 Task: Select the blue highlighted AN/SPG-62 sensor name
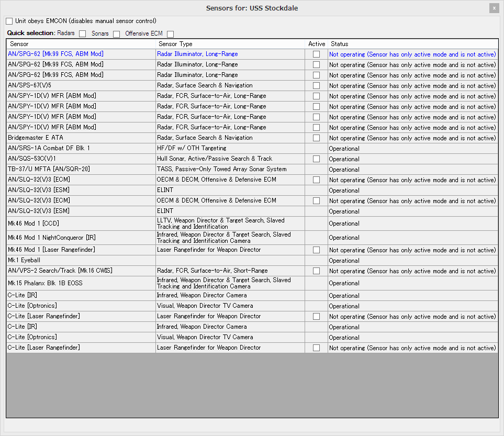[x=55, y=54]
